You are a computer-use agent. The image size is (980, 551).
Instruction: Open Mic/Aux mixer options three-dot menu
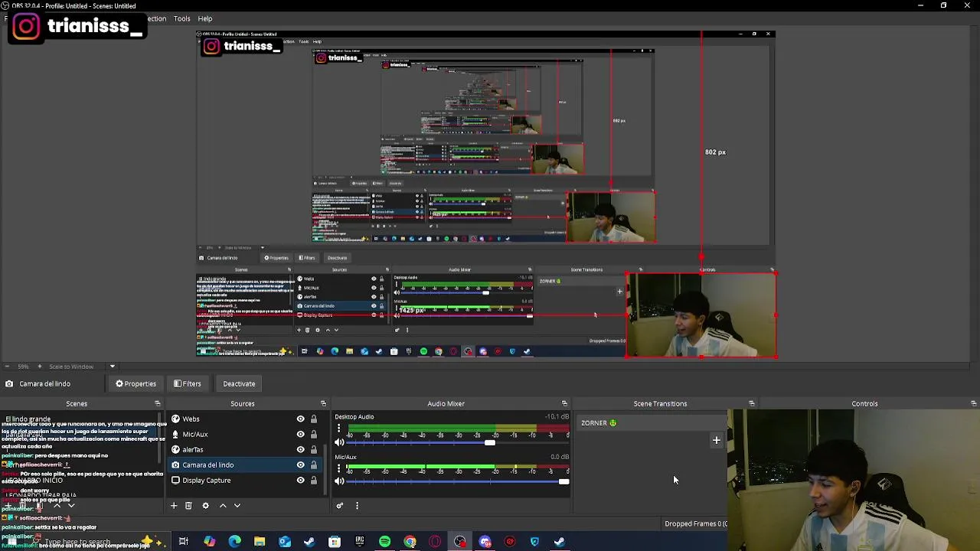click(x=338, y=468)
